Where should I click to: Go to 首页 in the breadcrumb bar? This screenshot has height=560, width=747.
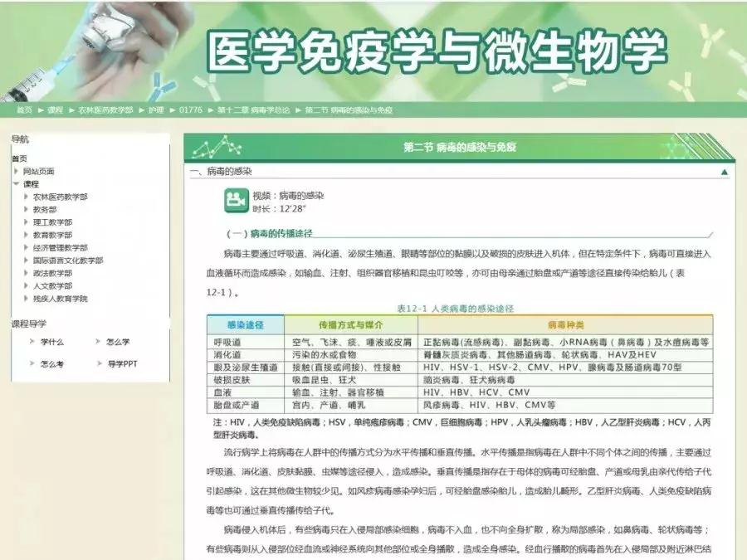[x=24, y=110]
